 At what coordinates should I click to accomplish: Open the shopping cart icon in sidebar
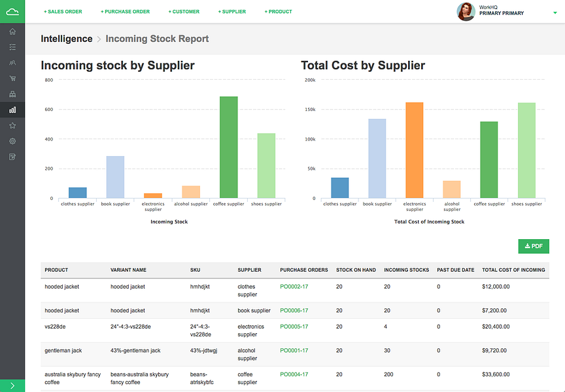point(12,78)
